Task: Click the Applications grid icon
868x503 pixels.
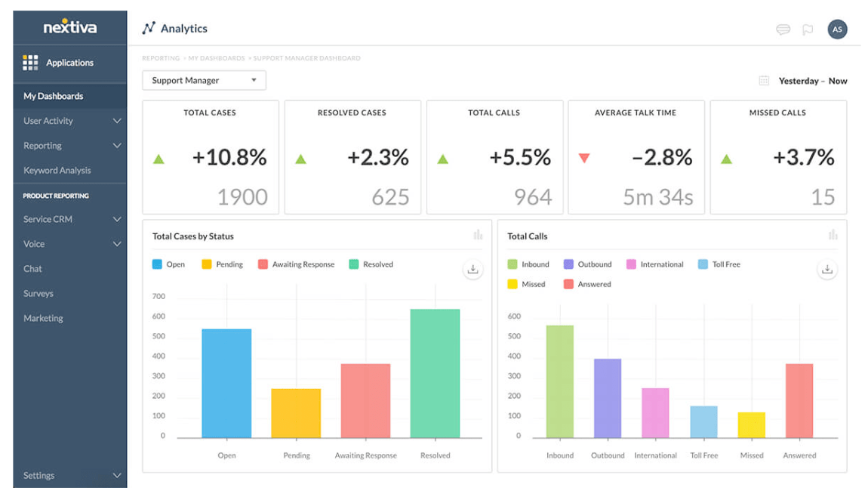Action: pos(30,63)
